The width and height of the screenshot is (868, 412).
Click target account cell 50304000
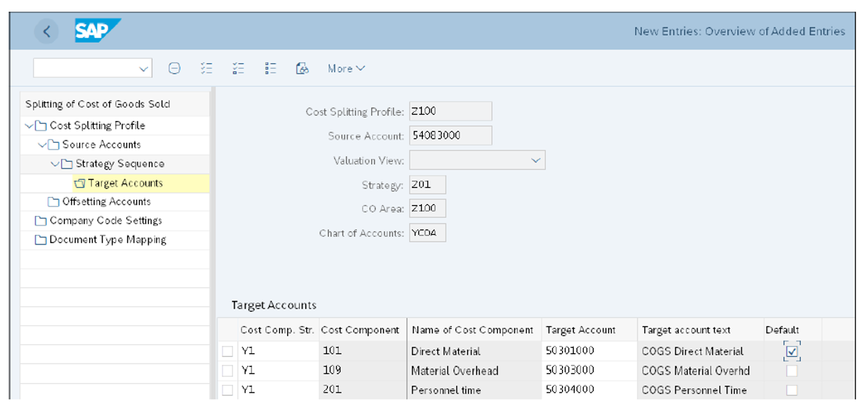[x=589, y=390]
